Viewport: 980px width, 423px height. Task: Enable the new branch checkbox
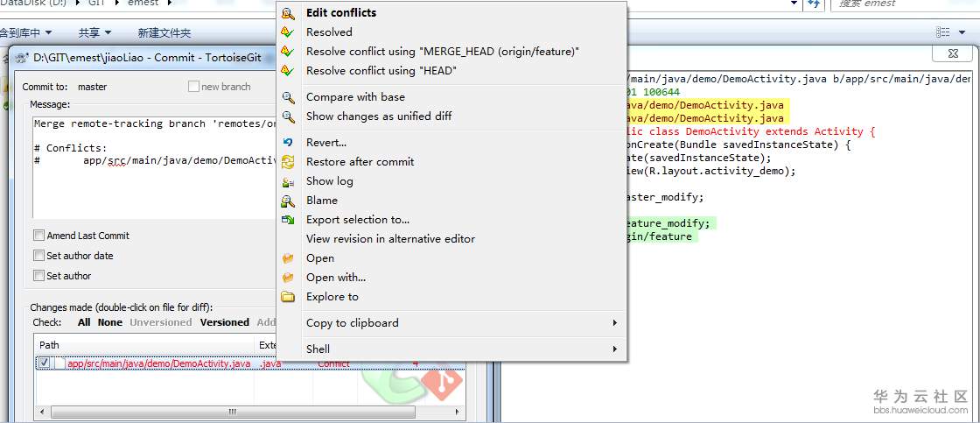point(193,87)
